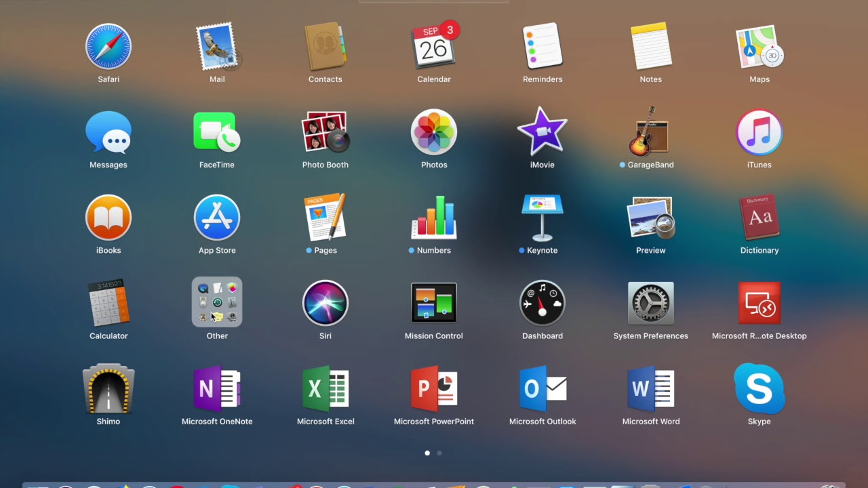Open the Skype app
Screen dimensions: 868x488
click(x=759, y=388)
